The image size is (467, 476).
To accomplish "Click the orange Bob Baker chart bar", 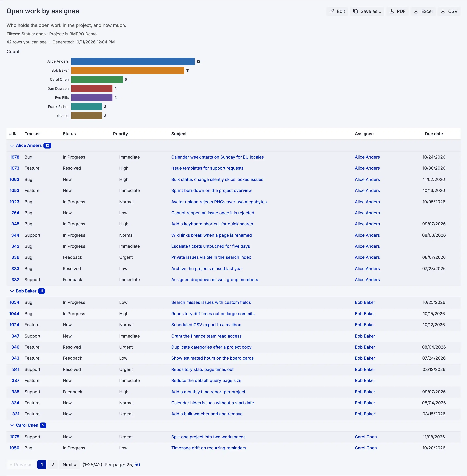I will click(128, 70).
